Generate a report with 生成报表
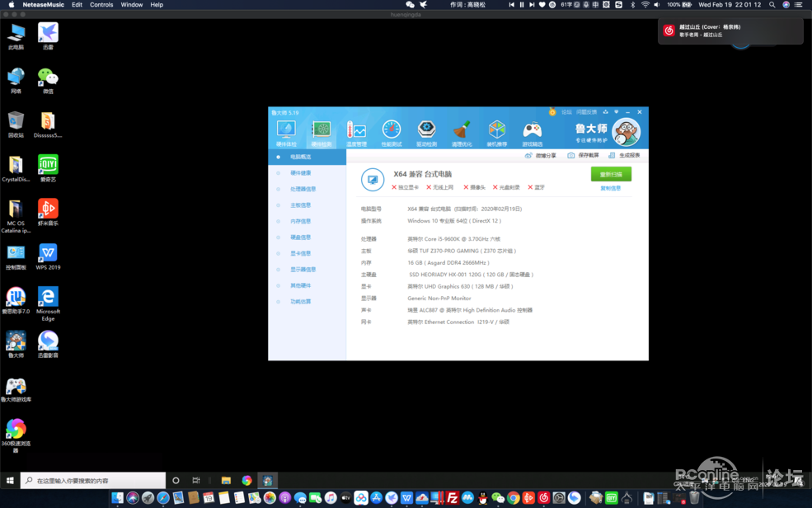The width and height of the screenshot is (812, 508). (x=624, y=155)
